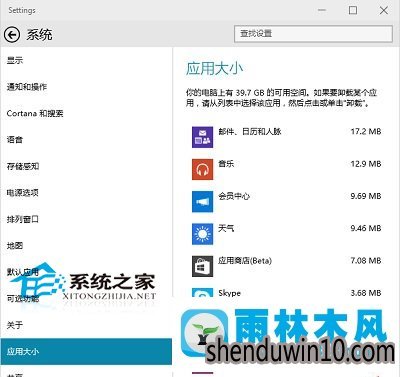Click the 邮件、日历和人脉 app icon
The image size is (400, 377).
click(202, 137)
